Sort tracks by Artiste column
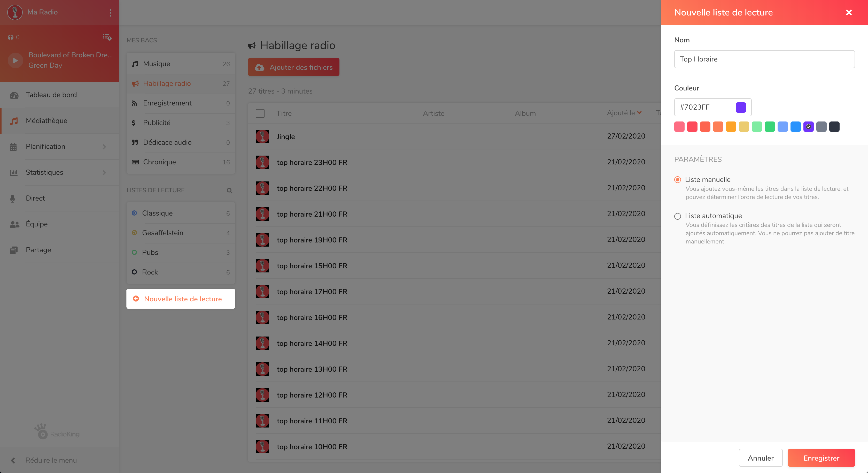This screenshot has height=473, width=868. (x=433, y=113)
